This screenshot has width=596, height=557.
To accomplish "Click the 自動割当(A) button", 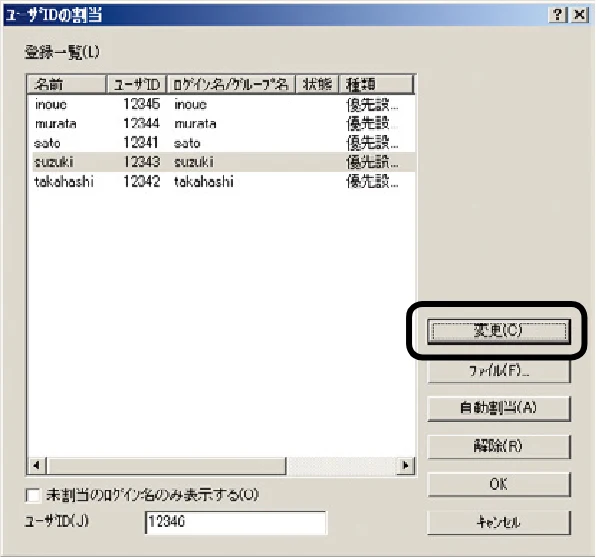I will click(499, 408).
